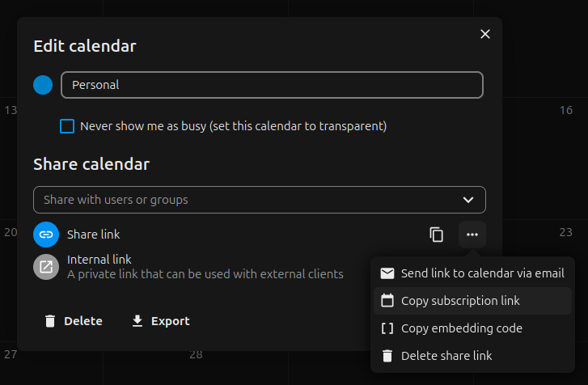Click the Personal calendar name field
The height and width of the screenshot is (385, 588).
tap(272, 85)
